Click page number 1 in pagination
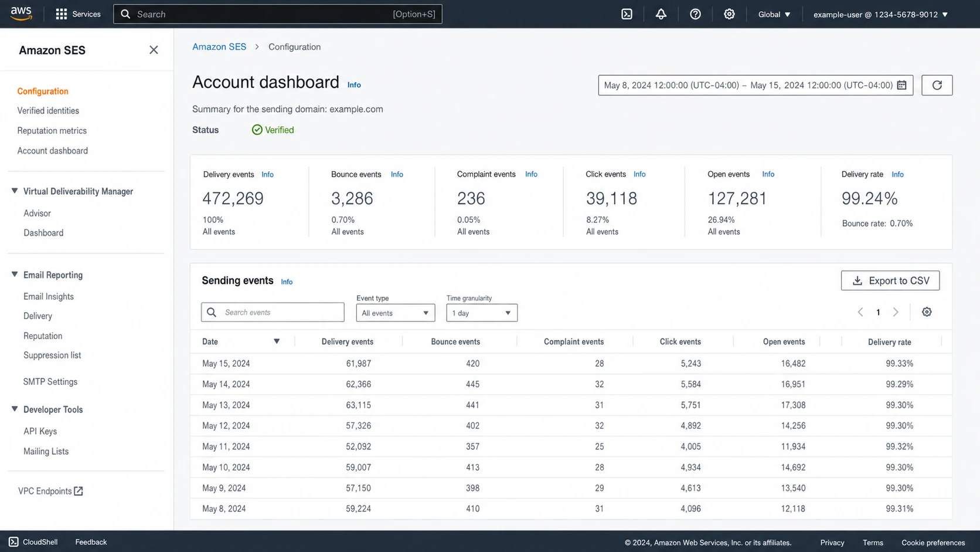This screenshot has height=552, width=980. coord(878,312)
